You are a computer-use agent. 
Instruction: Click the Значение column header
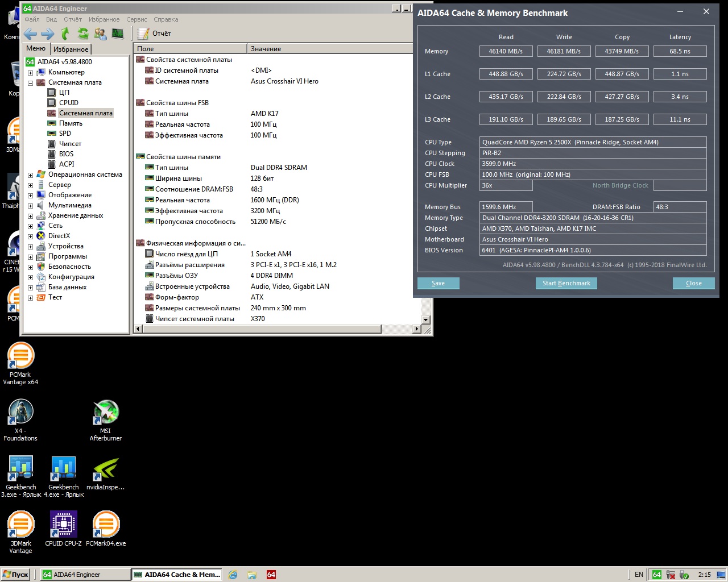click(330, 49)
